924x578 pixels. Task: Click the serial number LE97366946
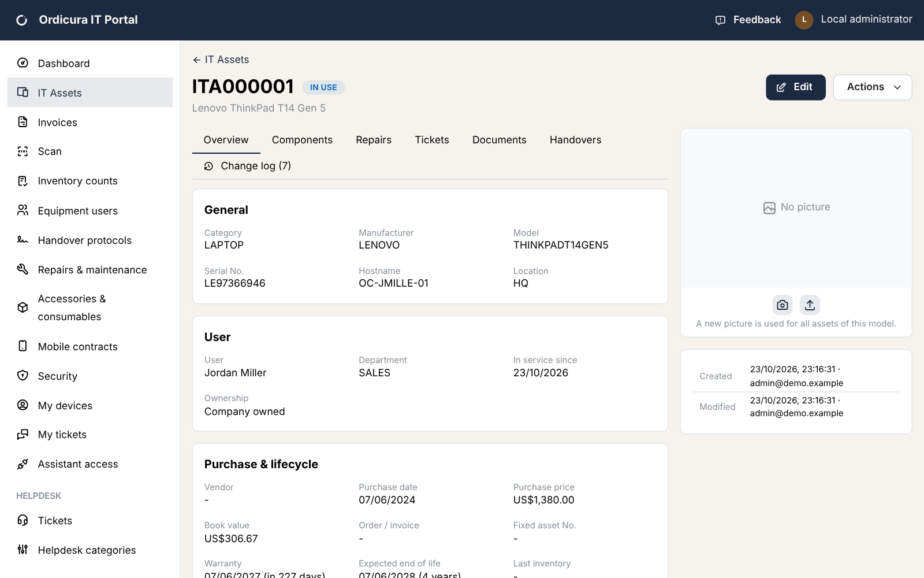tap(235, 283)
